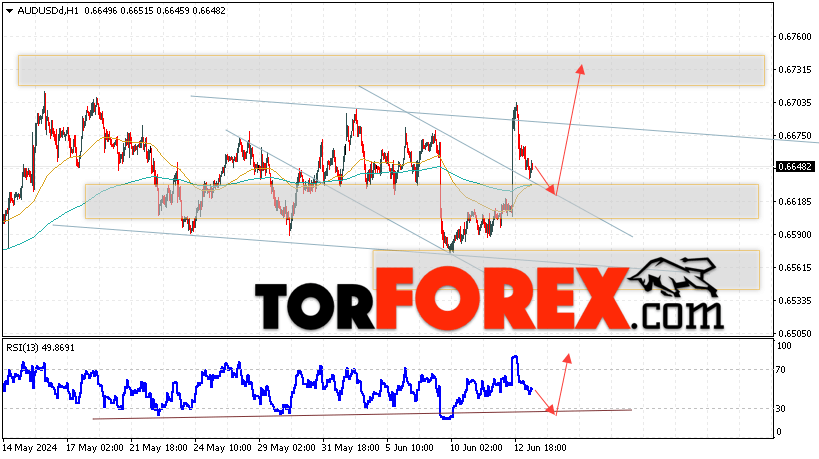
Task: Click the RSI scale value 30
Action: coord(781,409)
